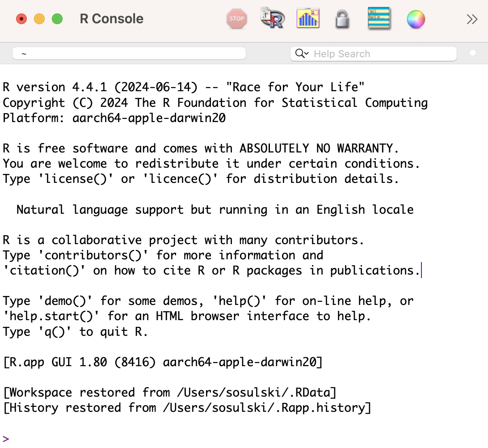Click the 'Copyright (C) 2024' line
Screen dimensions: 488x448
[x=215, y=103]
